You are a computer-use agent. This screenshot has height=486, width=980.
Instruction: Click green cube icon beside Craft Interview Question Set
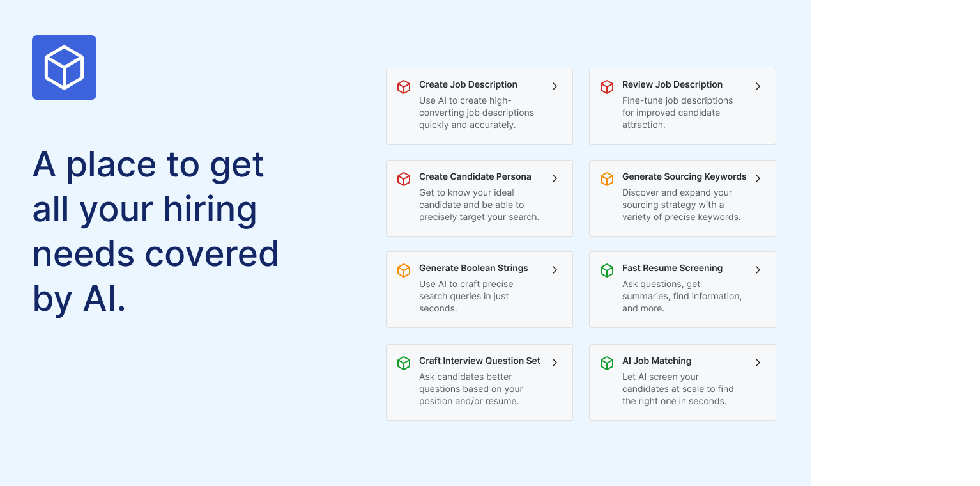pyautogui.click(x=404, y=363)
